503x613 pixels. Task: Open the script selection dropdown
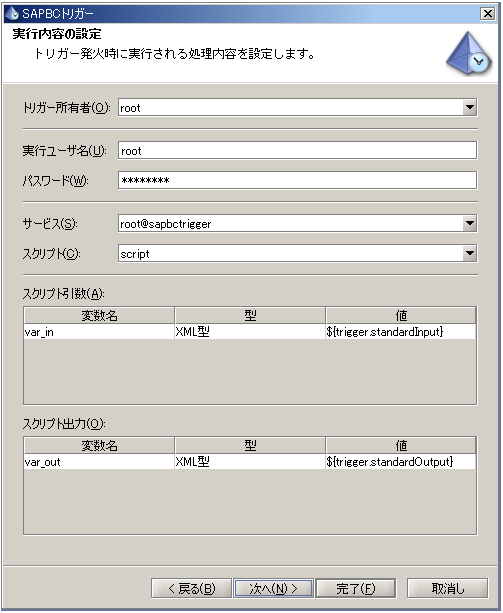click(469, 253)
